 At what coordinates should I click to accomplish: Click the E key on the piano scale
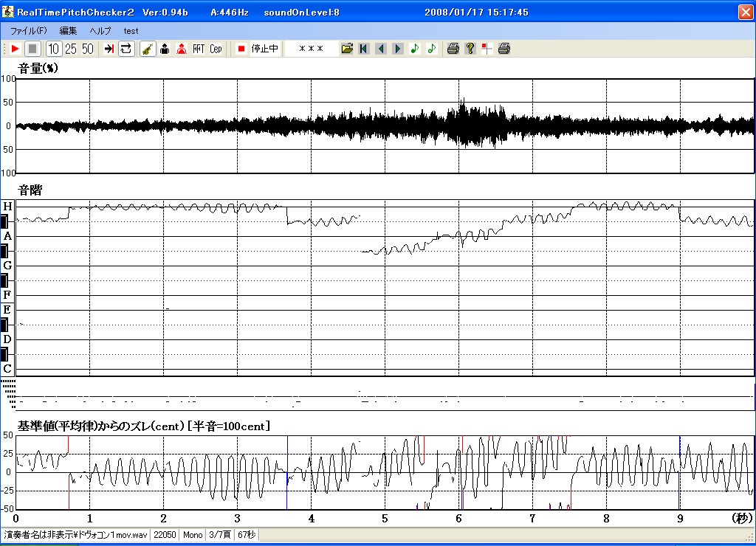click(x=7, y=309)
